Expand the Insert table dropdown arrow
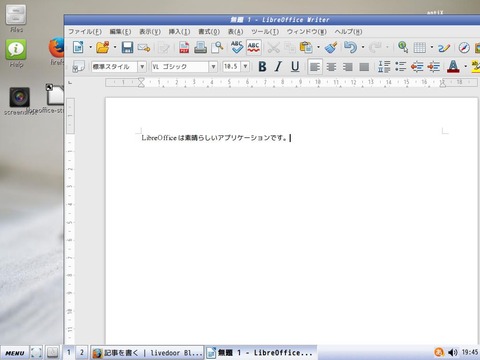 432,47
